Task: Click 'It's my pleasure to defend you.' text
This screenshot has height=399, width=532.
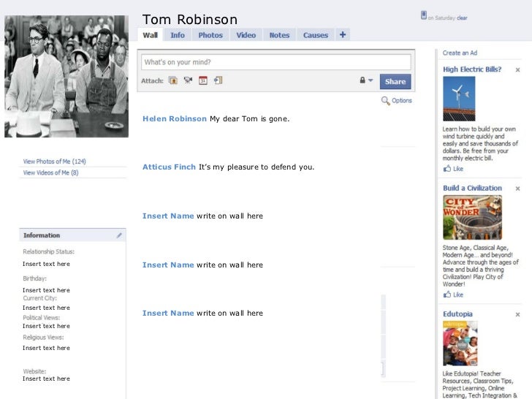Action: (256, 167)
